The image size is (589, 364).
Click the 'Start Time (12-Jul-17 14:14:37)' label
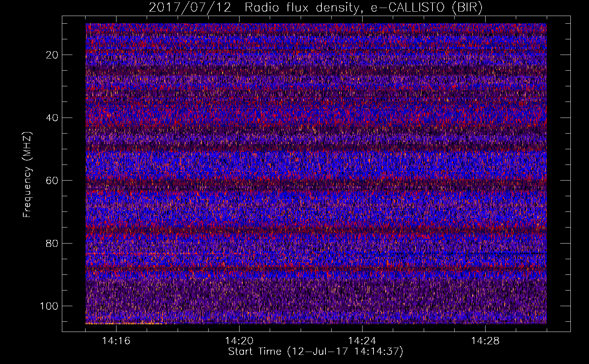pos(316,352)
